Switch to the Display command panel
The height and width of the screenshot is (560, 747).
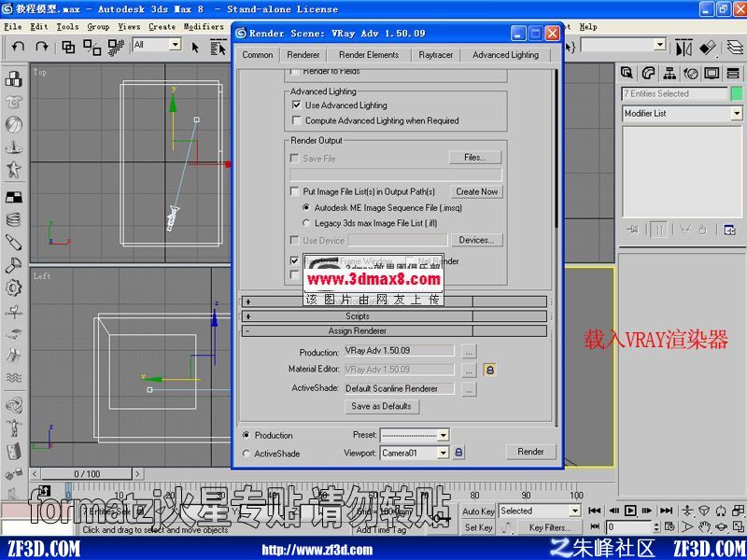(x=712, y=73)
